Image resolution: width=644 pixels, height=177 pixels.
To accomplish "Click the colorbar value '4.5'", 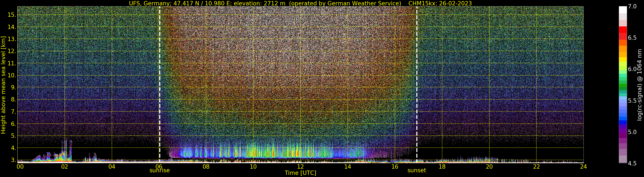I will point(632,163).
